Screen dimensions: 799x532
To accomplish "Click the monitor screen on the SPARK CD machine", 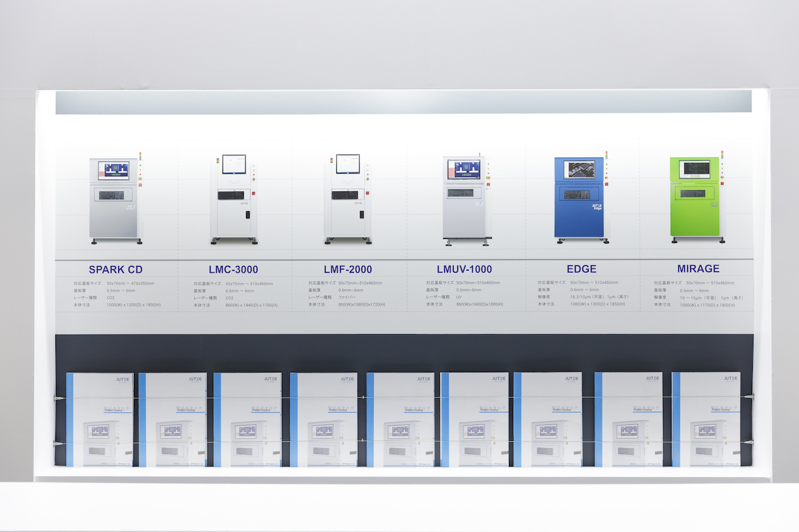I will 114,170.
